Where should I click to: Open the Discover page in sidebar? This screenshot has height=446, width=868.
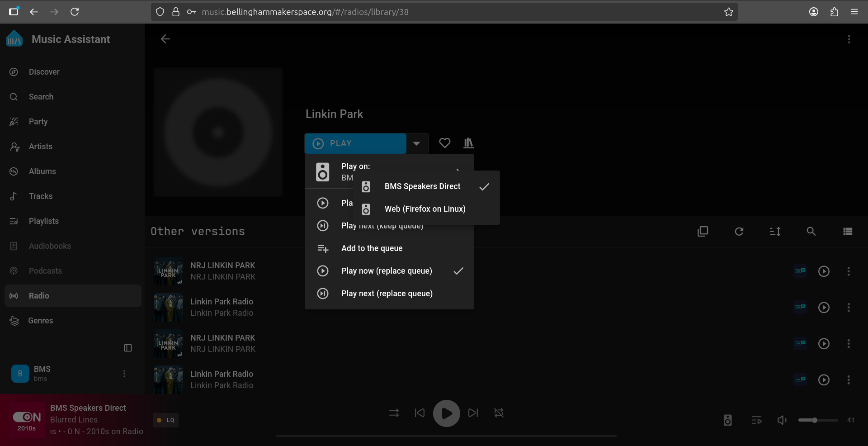pos(72,72)
